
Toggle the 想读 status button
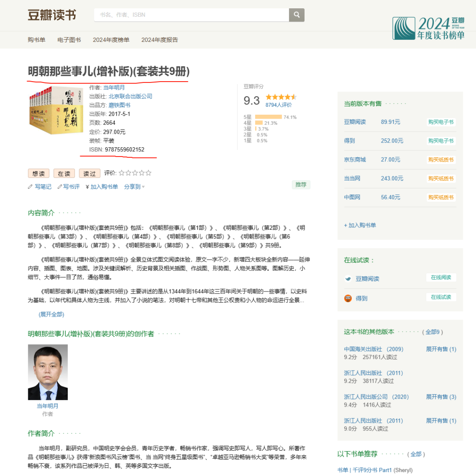[x=38, y=173]
